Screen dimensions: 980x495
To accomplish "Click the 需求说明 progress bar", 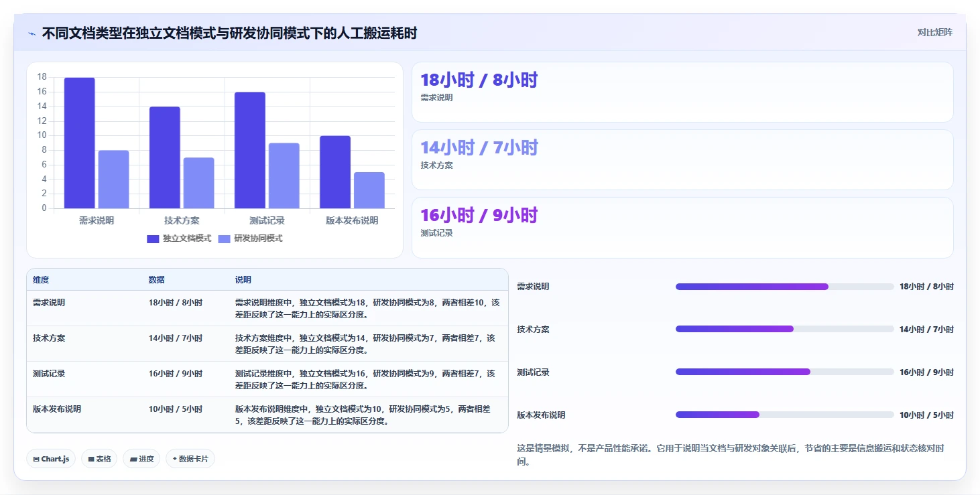I will point(785,287).
